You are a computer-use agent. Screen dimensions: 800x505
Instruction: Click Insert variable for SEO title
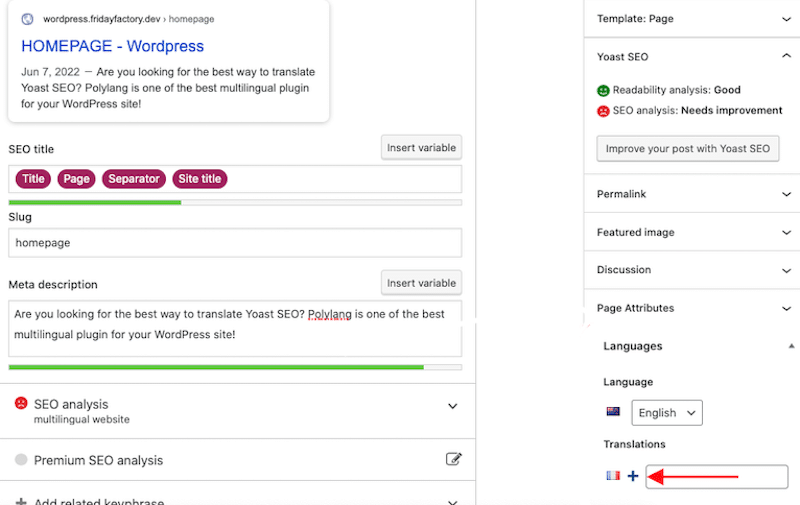click(x=421, y=147)
